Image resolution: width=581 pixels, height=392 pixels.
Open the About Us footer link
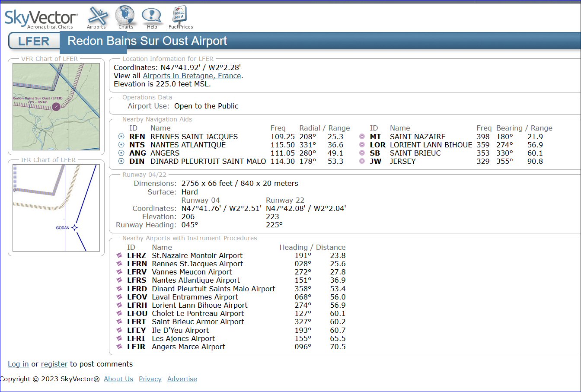pyautogui.click(x=118, y=379)
